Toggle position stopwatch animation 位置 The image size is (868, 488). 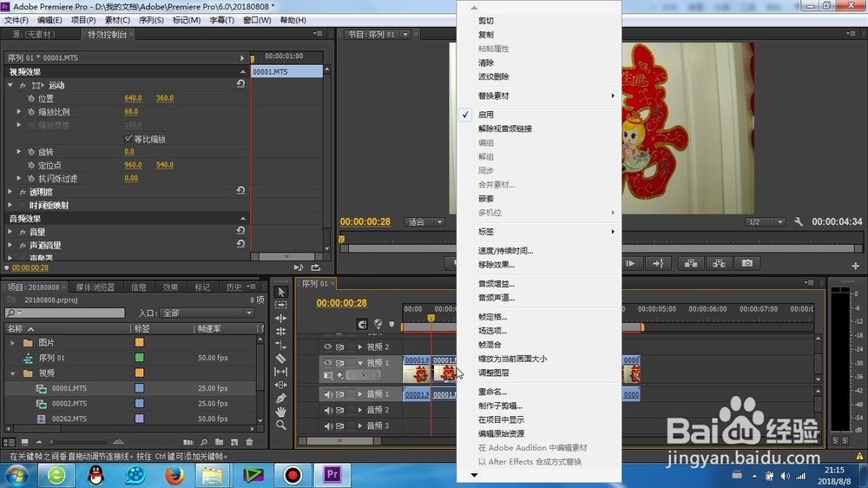(31, 98)
